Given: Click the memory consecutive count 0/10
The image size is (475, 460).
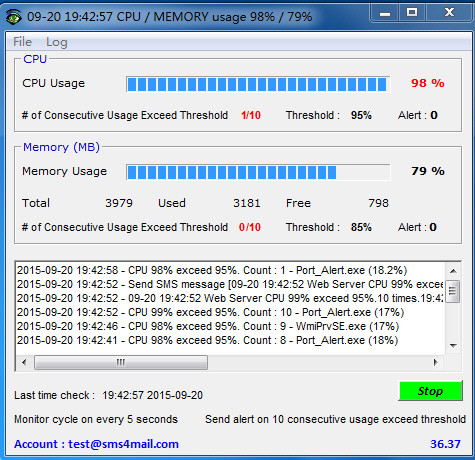Looking at the screenshot, I should pos(250,227).
